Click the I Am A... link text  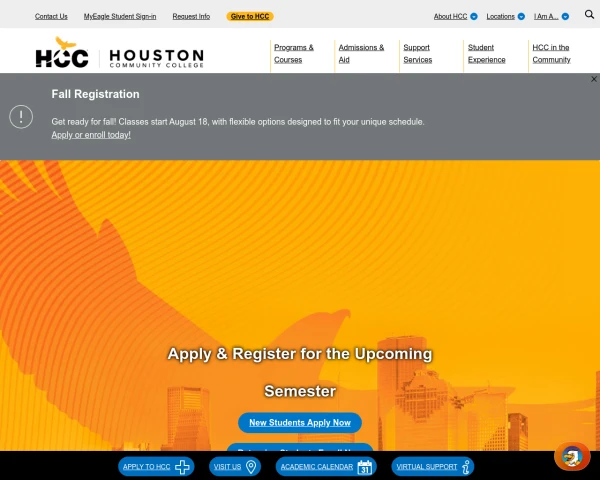(546, 16)
